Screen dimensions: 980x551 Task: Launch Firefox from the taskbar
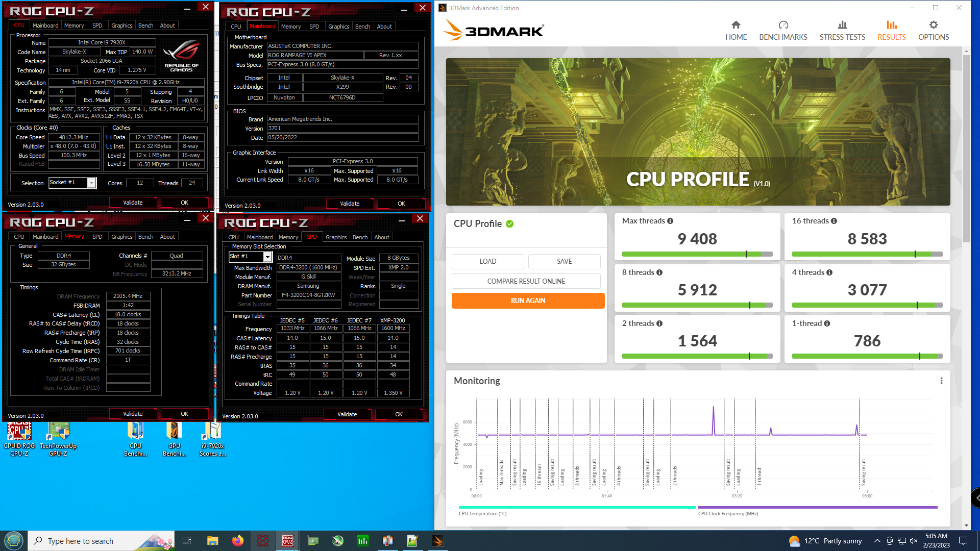tap(237, 541)
